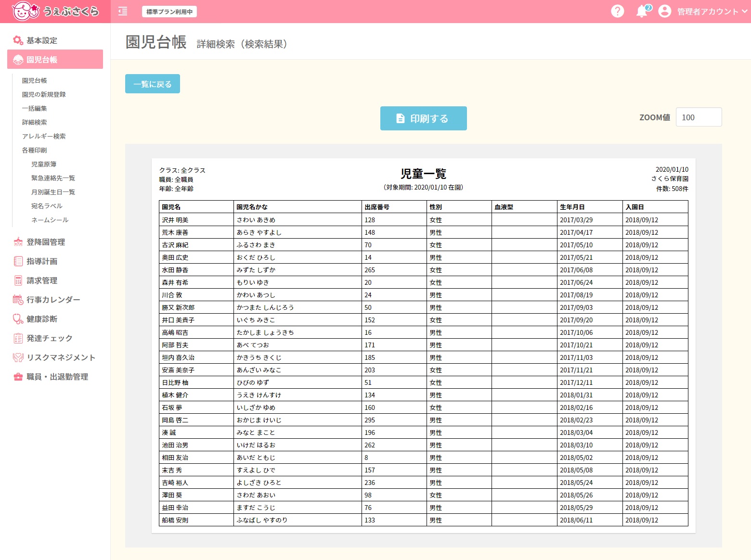Open notifications bell icon

coord(642,12)
